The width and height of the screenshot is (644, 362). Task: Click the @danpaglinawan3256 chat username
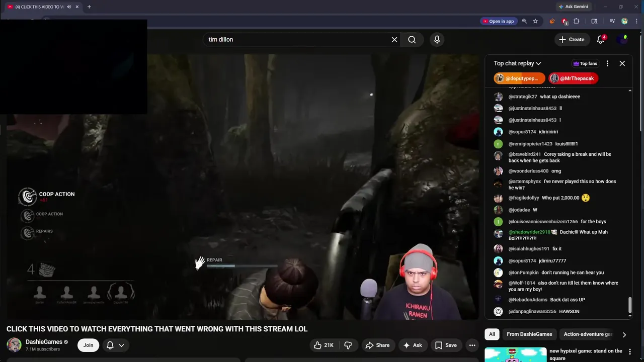click(532, 312)
